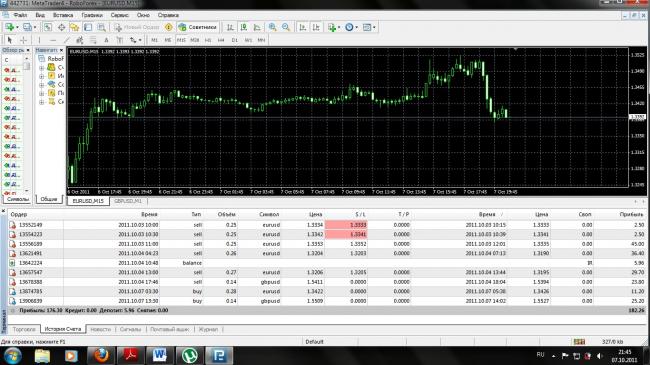The width and height of the screenshot is (650, 365).
Task: Switch chart to candlestick view icon
Action: click(244, 27)
